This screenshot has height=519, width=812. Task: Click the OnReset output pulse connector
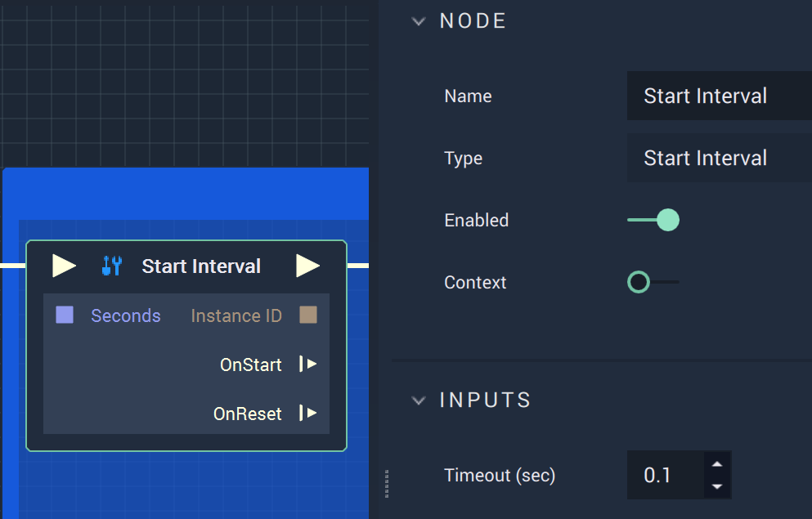[x=308, y=413]
